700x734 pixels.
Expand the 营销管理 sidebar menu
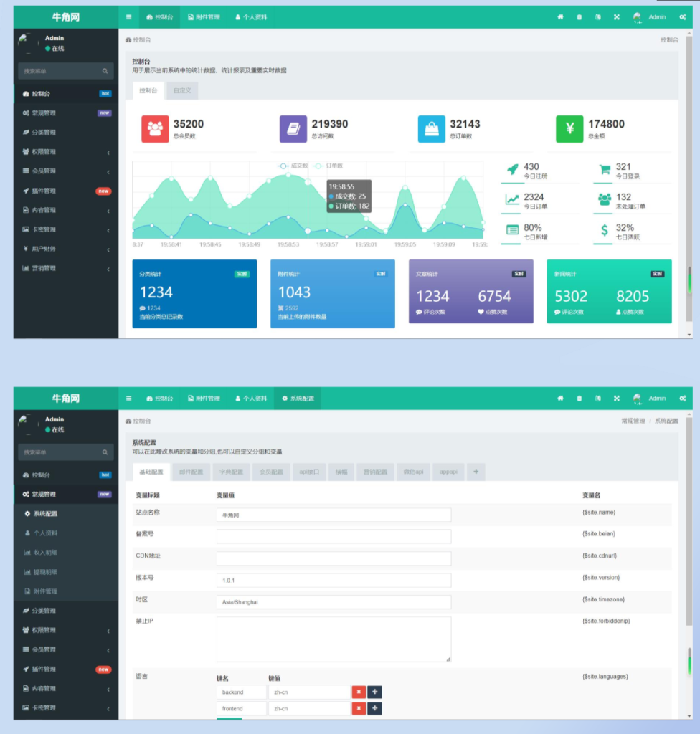point(65,268)
